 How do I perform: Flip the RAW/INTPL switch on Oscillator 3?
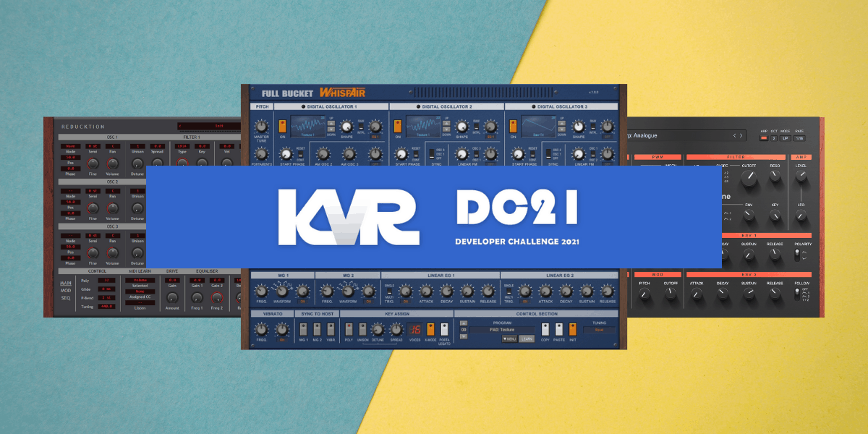[x=592, y=126]
